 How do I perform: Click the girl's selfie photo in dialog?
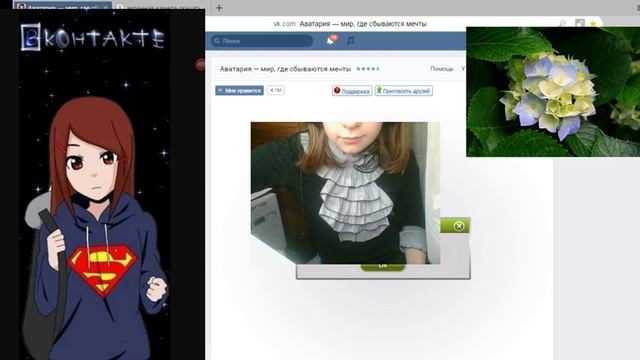tap(345, 193)
